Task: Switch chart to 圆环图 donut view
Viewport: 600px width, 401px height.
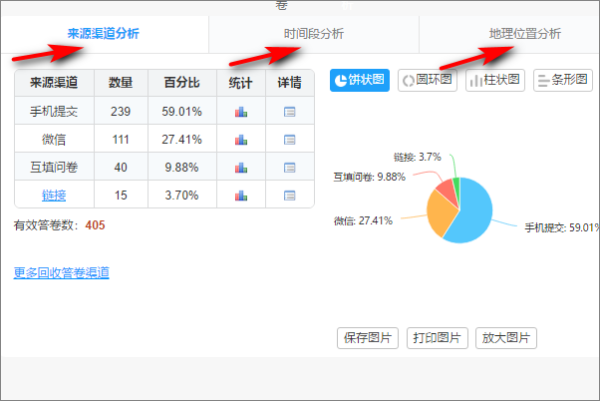Action: coord(427,80)
